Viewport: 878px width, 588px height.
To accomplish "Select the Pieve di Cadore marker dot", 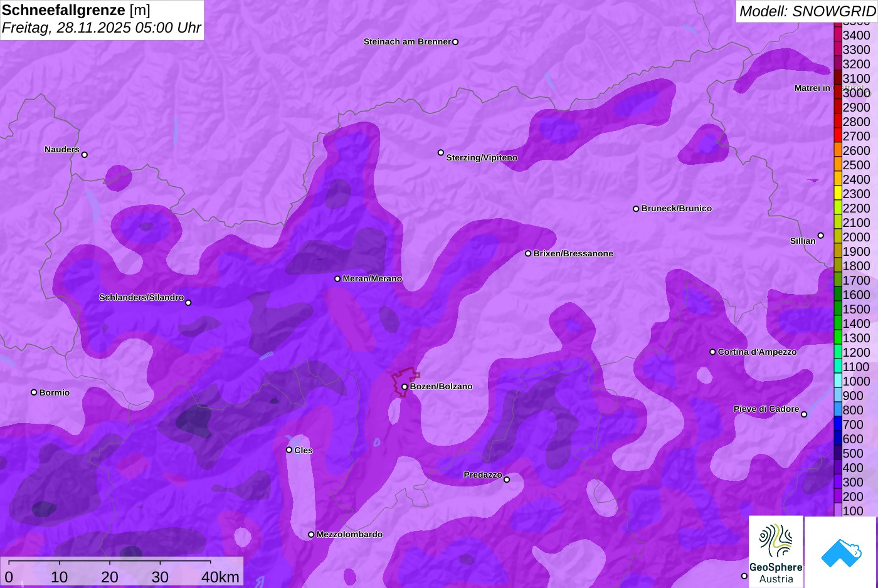I will 804,414.
